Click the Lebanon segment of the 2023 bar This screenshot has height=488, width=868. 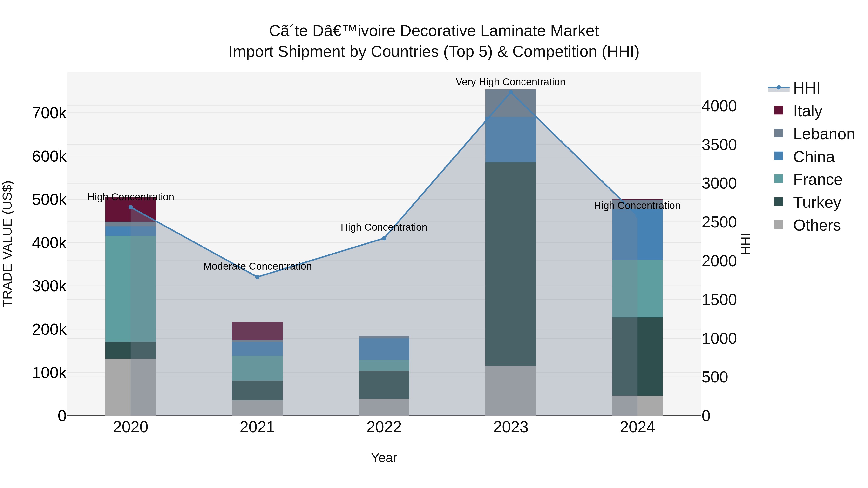tap(510, 103)
